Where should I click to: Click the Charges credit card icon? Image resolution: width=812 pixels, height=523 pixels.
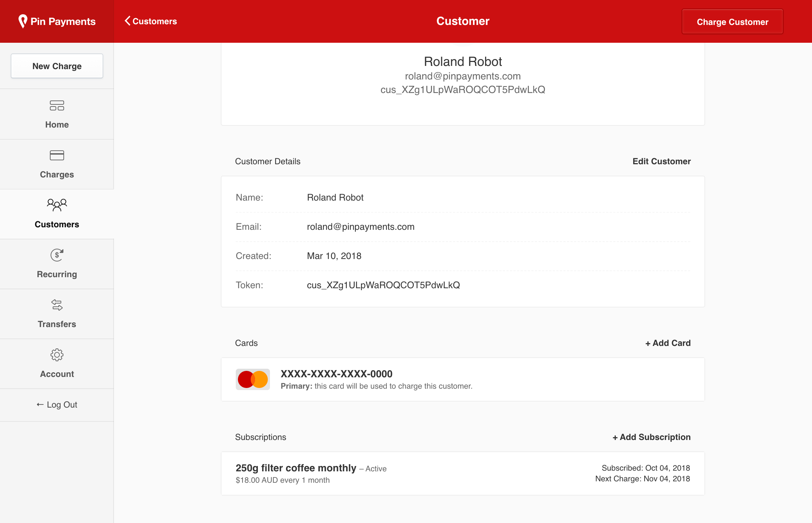point(57,155)
